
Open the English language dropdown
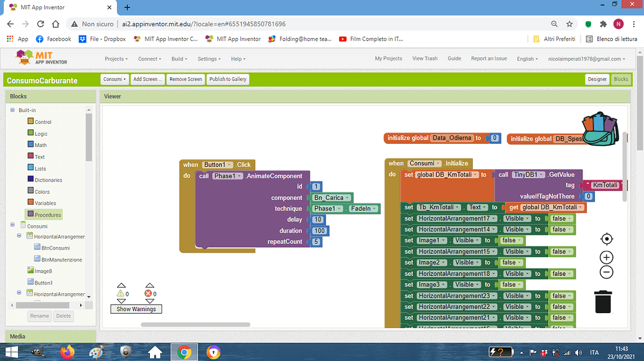[x=528, y=59]
